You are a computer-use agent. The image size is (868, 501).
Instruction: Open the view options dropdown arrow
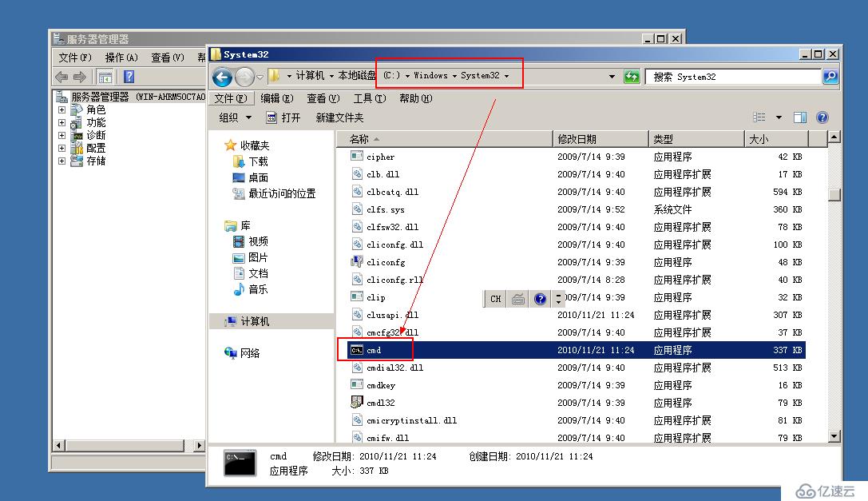[x=779, y=117]
